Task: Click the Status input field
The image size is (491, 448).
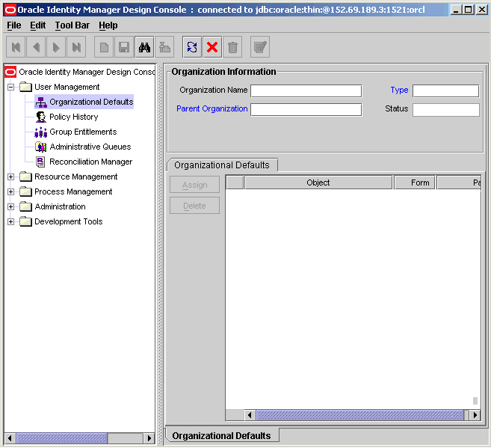Action: click(x=446, y=110)
